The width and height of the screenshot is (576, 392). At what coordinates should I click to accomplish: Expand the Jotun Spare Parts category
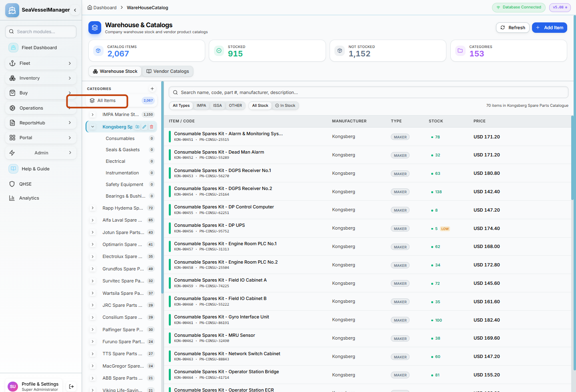(x=93, y=232)
